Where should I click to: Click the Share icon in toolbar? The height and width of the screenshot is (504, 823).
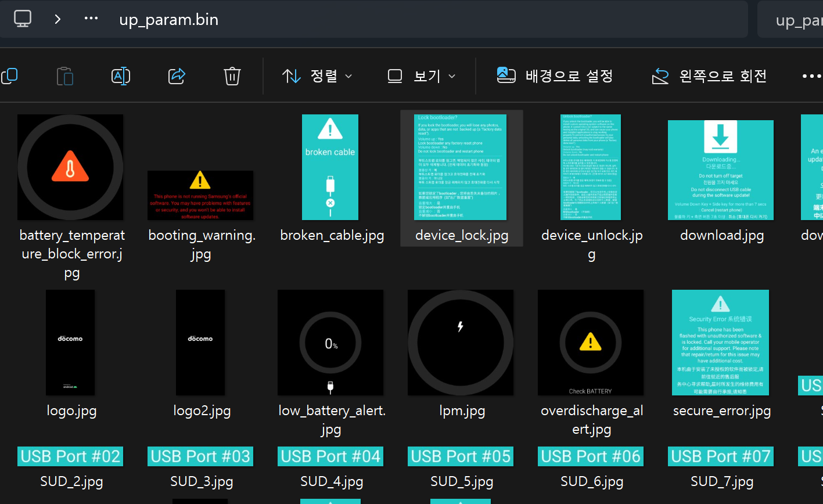177,76
